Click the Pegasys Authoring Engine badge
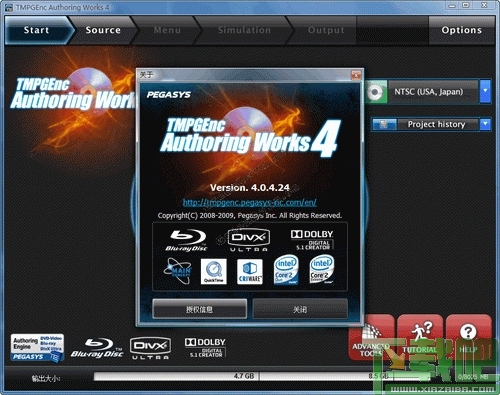This screenshot has width=500, height=395. click(37, 348)
